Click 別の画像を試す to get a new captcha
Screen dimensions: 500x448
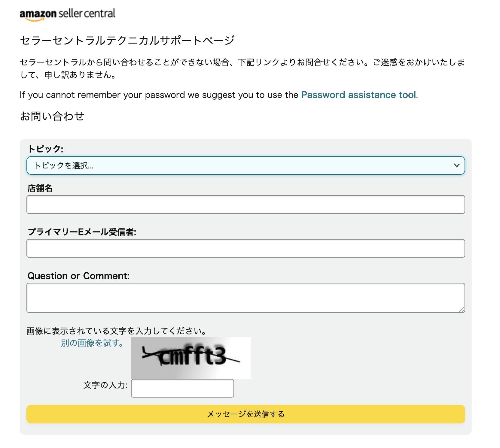pyautogui.click(x=91, y=343)
